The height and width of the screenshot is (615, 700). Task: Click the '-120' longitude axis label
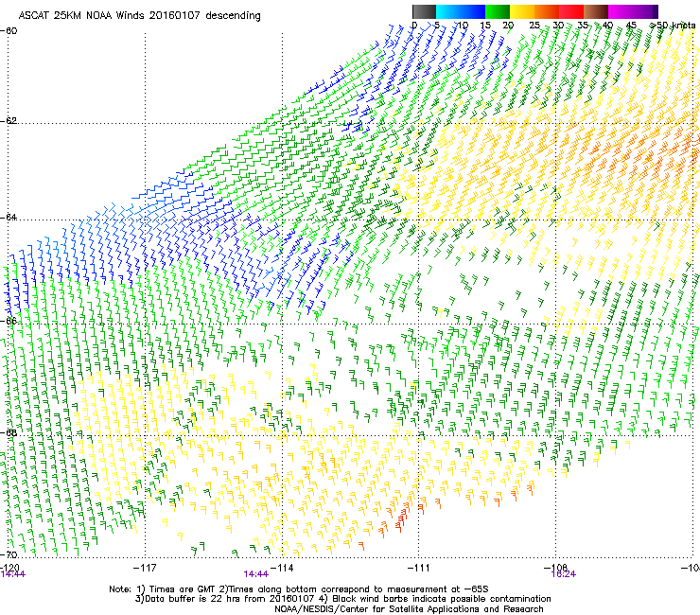pos(9,567)
